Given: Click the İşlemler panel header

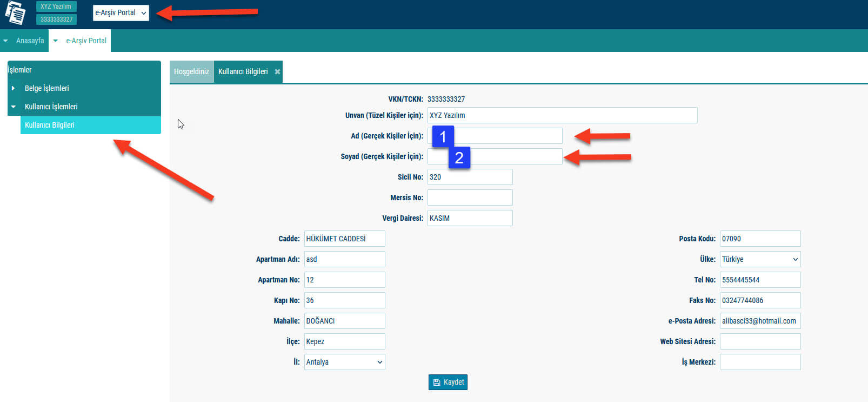Looking at the screenshot, I should (84, 70).
